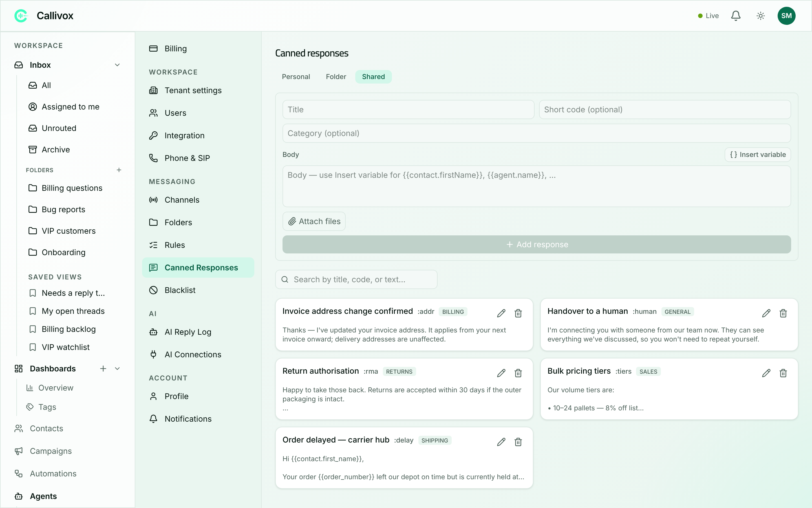Open Rules settings
This screenshot has width=812, height=508.
[x=198, y=245]
